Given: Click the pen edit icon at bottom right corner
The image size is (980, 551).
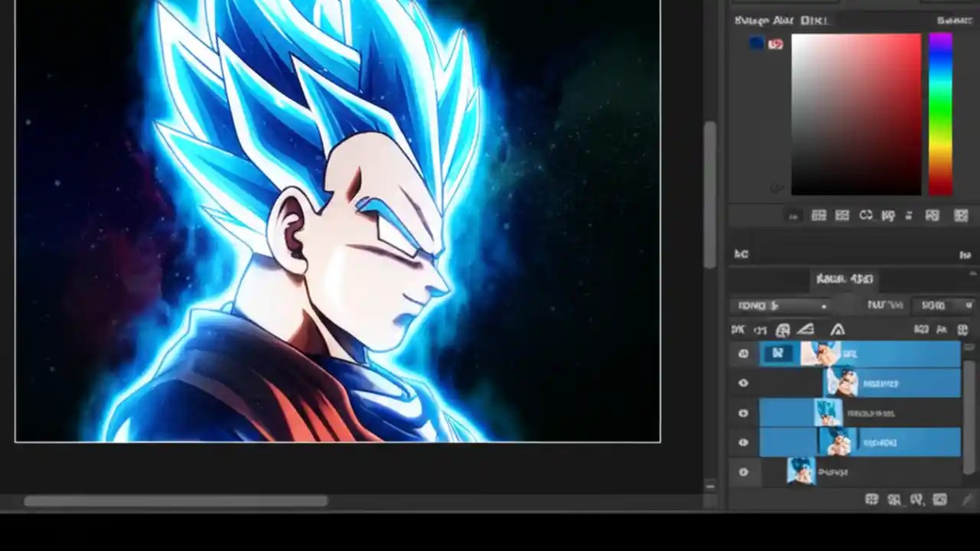Looking at the screenshot, I should tap(966, 499).
